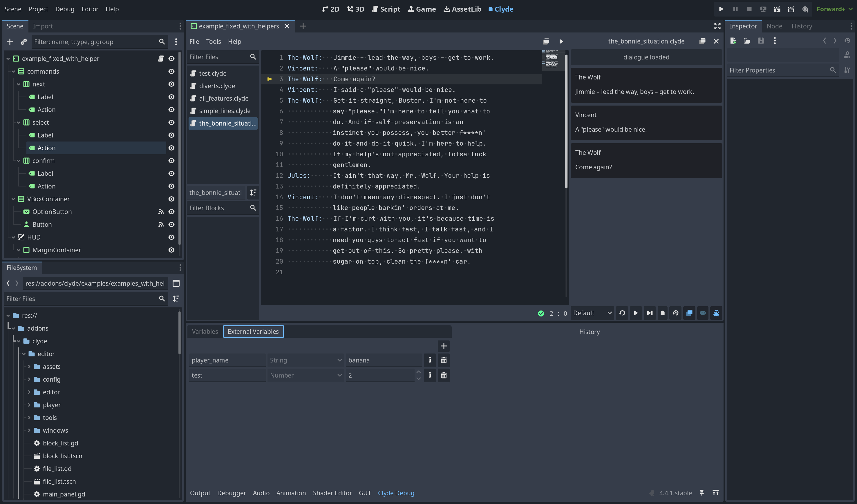This screenshot has width=857, height=504.
Task: Hide the VBoxContainer node with eye icon
Action: (171, 199)
